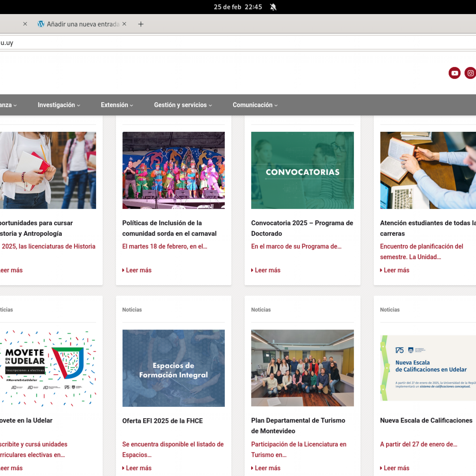The width and height of the screenshot is (476, 476).
Task: Expand the Extensión menu
Action: coord(117,105)
